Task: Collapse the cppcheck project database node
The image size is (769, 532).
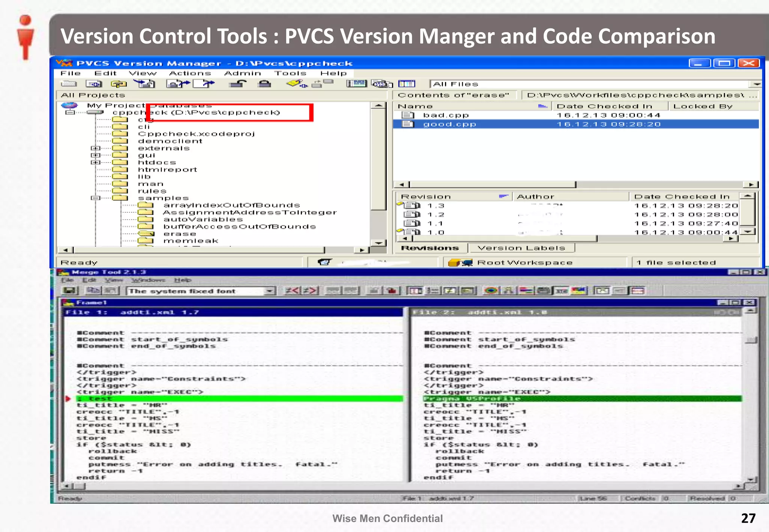Action: [70, 112]
